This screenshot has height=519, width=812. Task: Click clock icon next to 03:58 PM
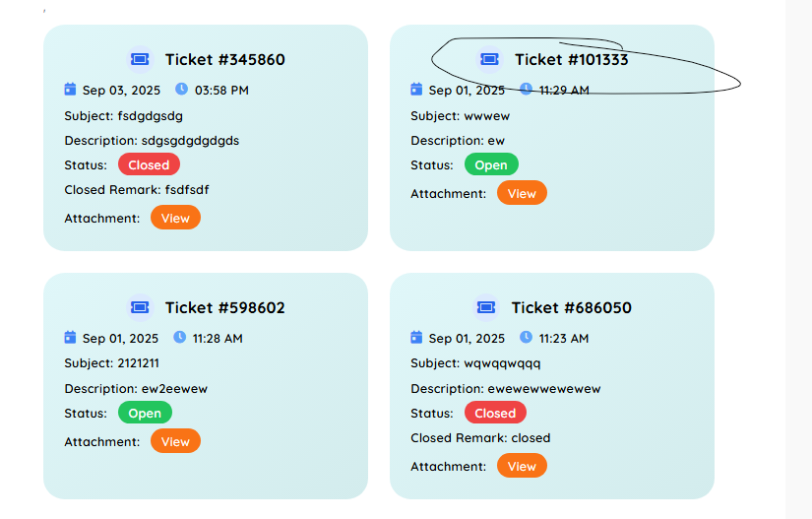[181, 89]
